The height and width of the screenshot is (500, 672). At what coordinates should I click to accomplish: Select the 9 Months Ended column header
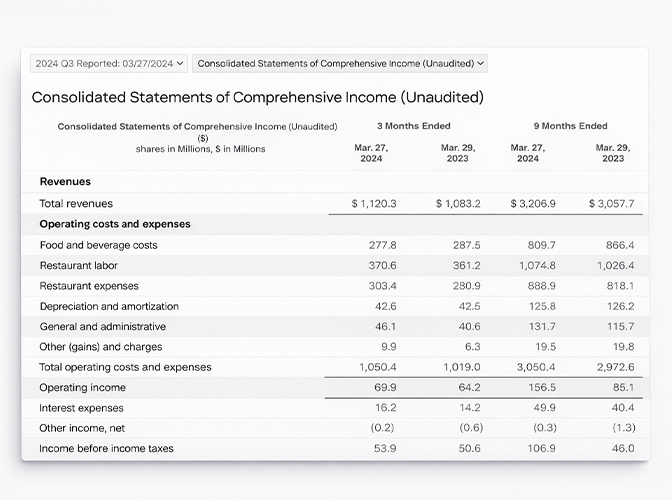click(570, 126)
